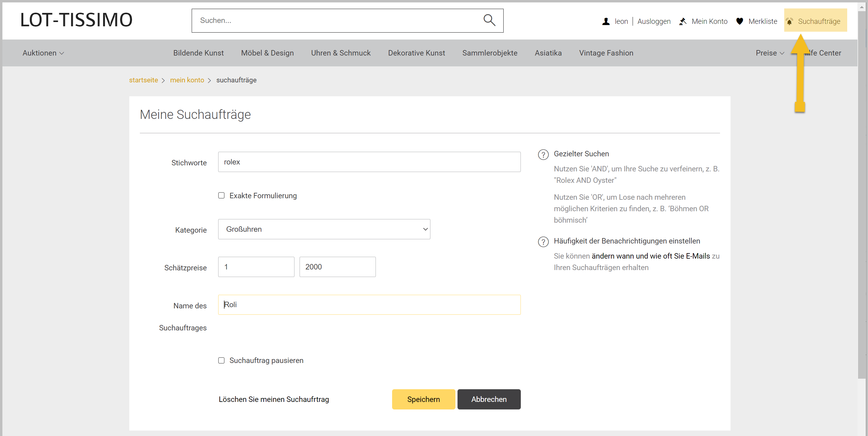Viewport: 868px width, 436px height.
Task: Browse Vintage Fashion
Action: coord(606,53)
